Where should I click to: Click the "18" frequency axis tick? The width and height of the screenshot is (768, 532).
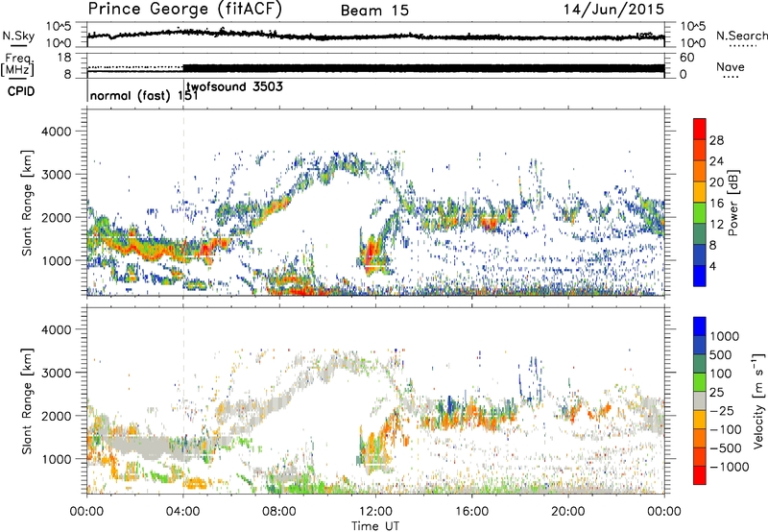pos(64,58)
